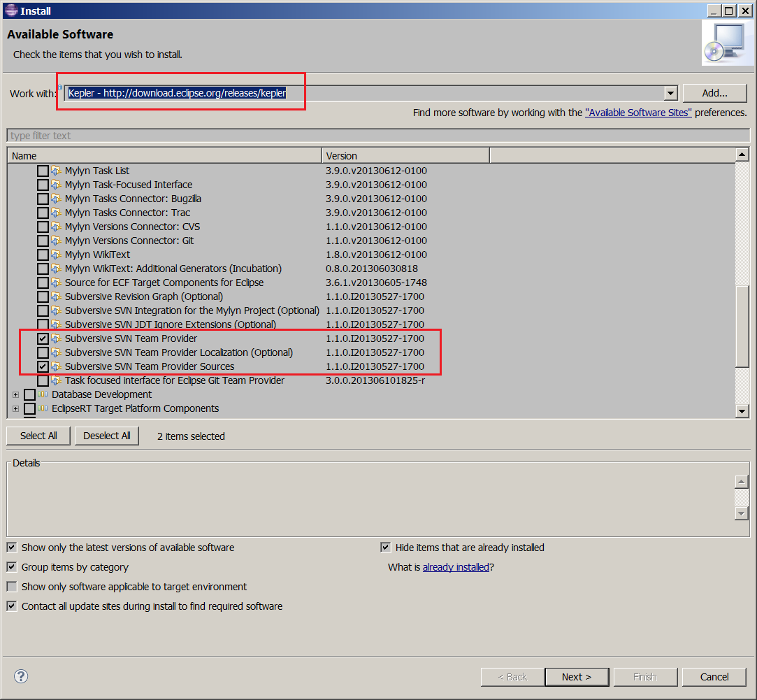This screenshot has height=700, width=757.
Task: Click the help question mark icon
Action: (21, 676)
